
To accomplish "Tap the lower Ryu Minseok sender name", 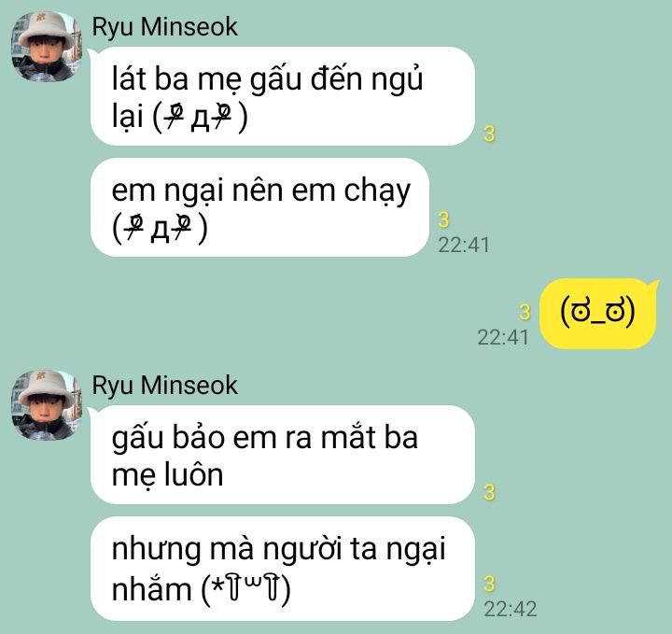I will pos(164,386).
